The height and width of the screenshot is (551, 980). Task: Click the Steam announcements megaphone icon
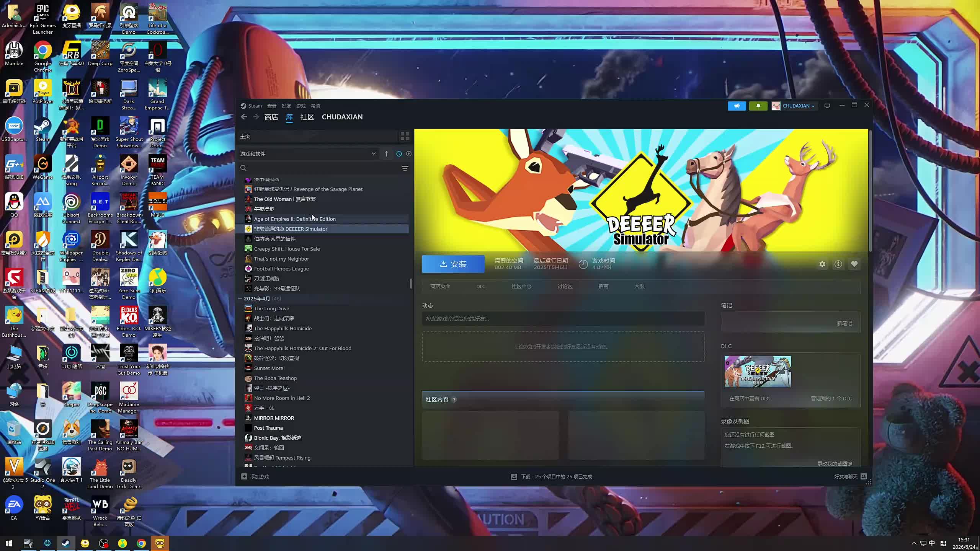737,106
